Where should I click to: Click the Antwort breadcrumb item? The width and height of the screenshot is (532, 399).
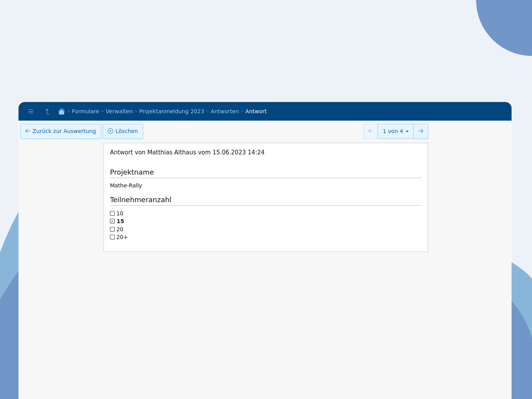(256, 111)
